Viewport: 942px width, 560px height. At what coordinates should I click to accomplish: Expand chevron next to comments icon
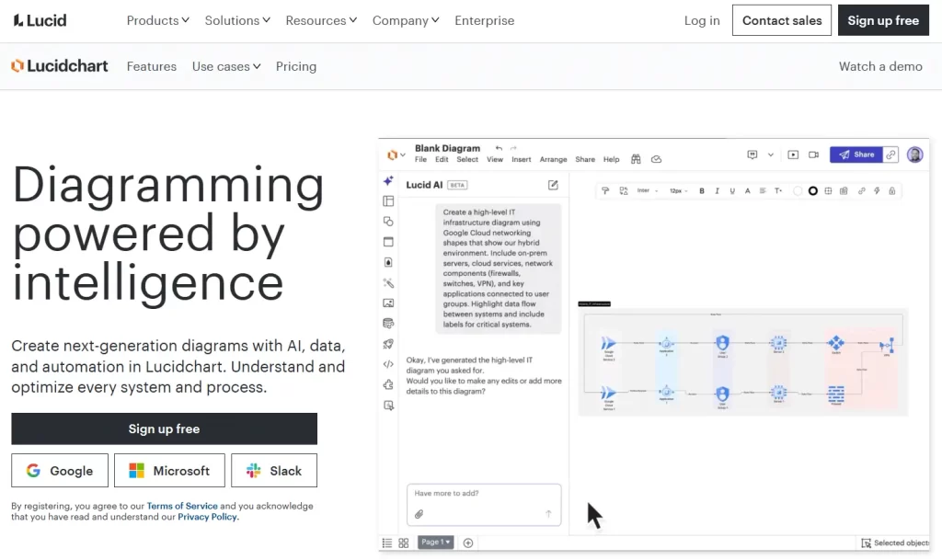click(771, 154)
